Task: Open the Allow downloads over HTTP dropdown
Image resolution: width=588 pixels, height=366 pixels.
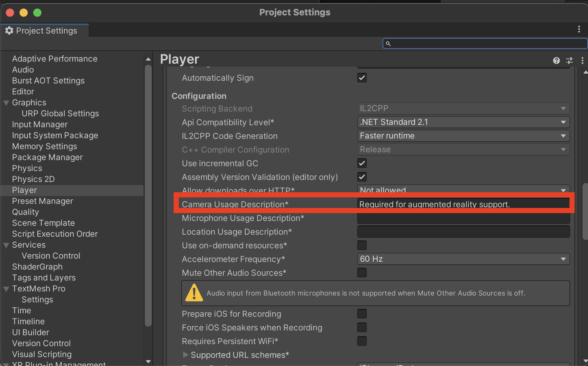Action: coord(463,189)
